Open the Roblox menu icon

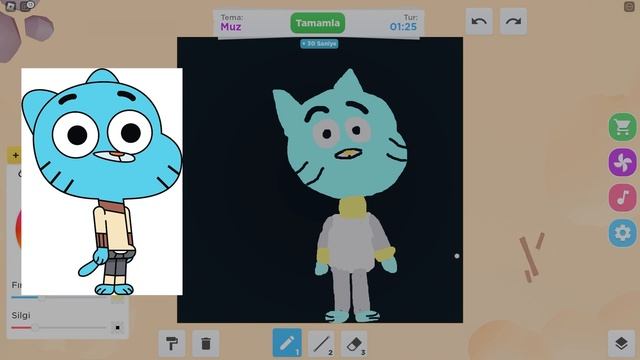coord(10,6)
